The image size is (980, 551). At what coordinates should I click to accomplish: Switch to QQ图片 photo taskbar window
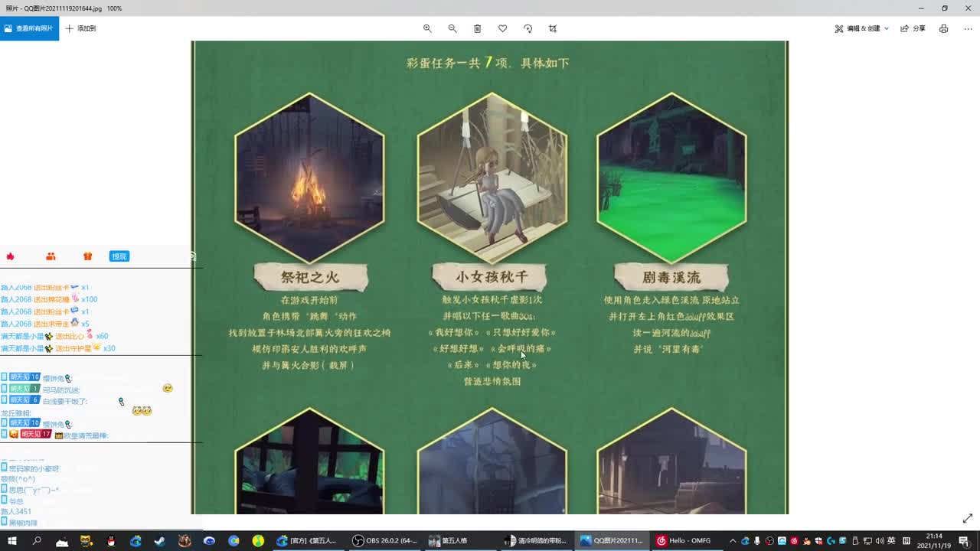coord(611,540)
